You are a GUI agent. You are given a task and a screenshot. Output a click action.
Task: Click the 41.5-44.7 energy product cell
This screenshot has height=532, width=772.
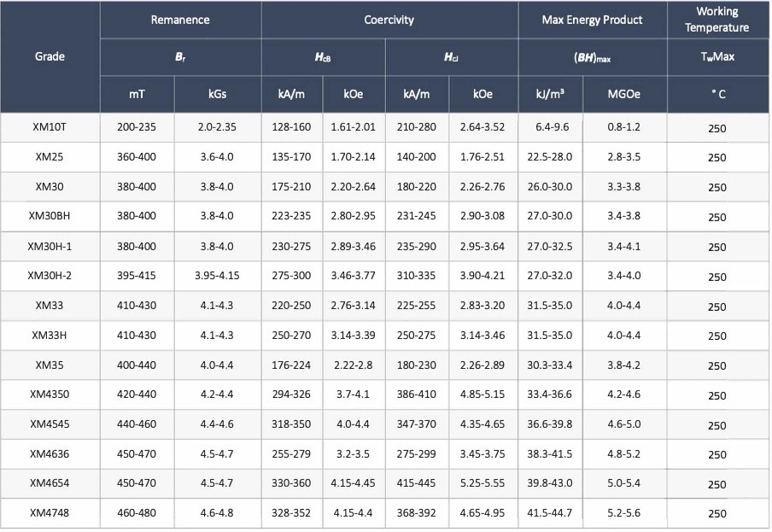coord(550,512)
